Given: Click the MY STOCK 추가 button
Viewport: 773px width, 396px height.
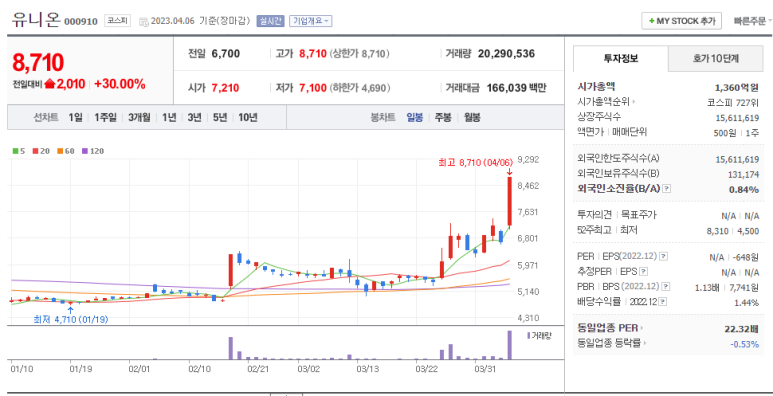Looking at the screenshot, I should pos(682,21).
